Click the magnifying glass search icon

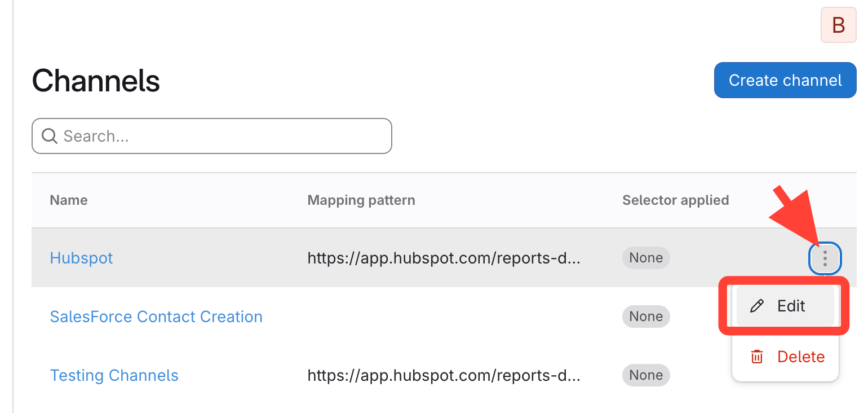[50, 136]
